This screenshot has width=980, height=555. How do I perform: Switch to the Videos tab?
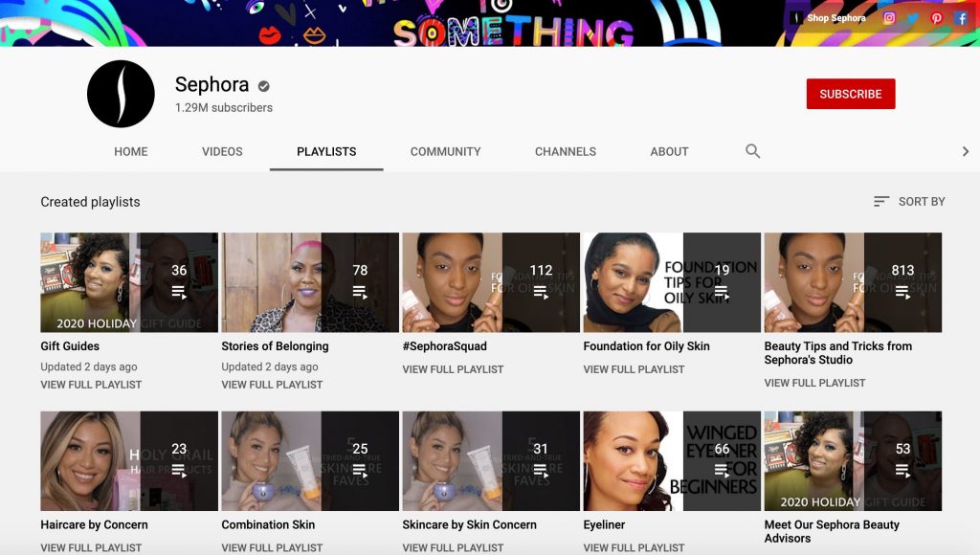pyautogui.click(x=222, y=151)
